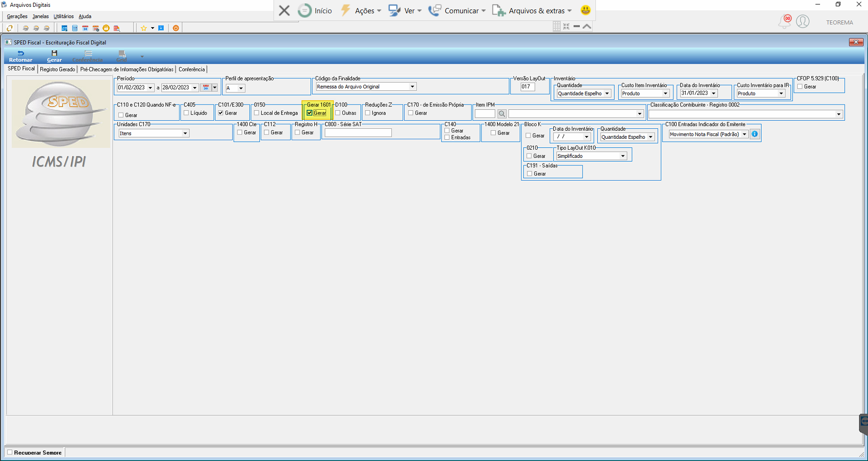Click the C800 - Série SAT input field
This screenshot has width=868, height=461.
[x=358, y=133]
